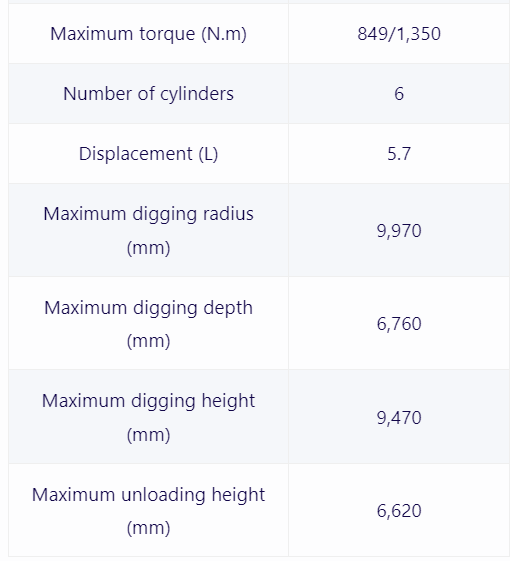Select the cylinders value 6
The height and width of the screenshot is (561, 510).
[399, 94]
